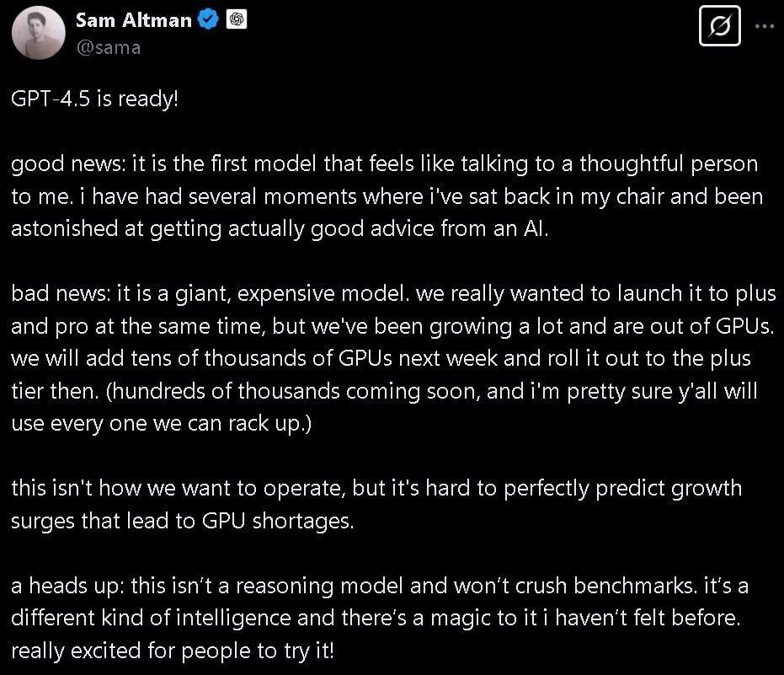Click the OpenAI affiliation badge
Viewport: 784px width, 675px height.
click(237, 19)
